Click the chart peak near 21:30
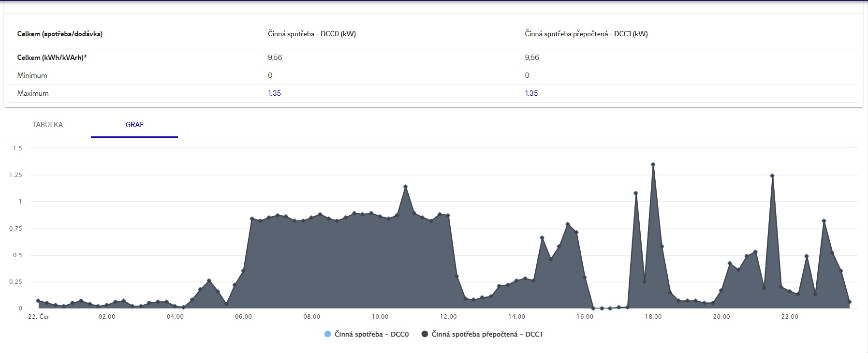 point(772,176)
